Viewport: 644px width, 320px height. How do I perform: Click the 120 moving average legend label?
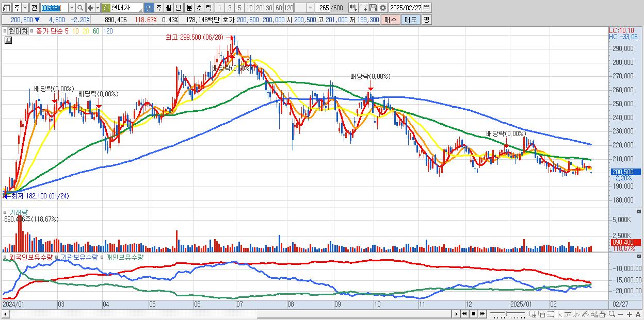click(108, 31)
